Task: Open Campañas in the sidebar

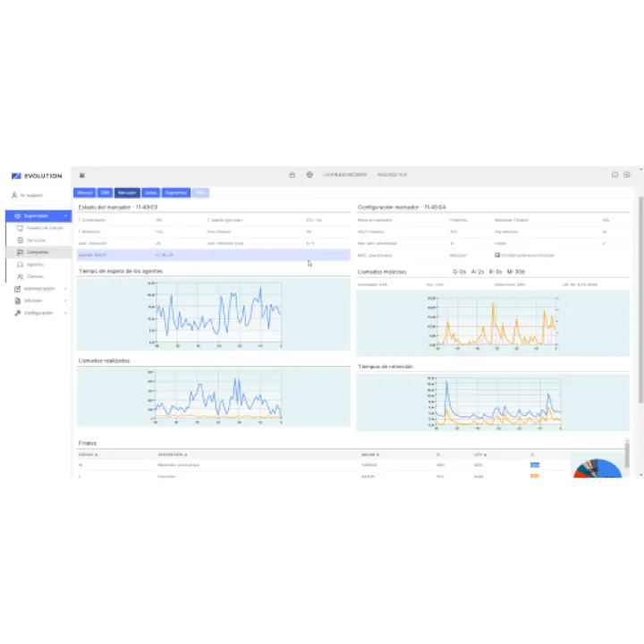Action: [x=38, y=252]
